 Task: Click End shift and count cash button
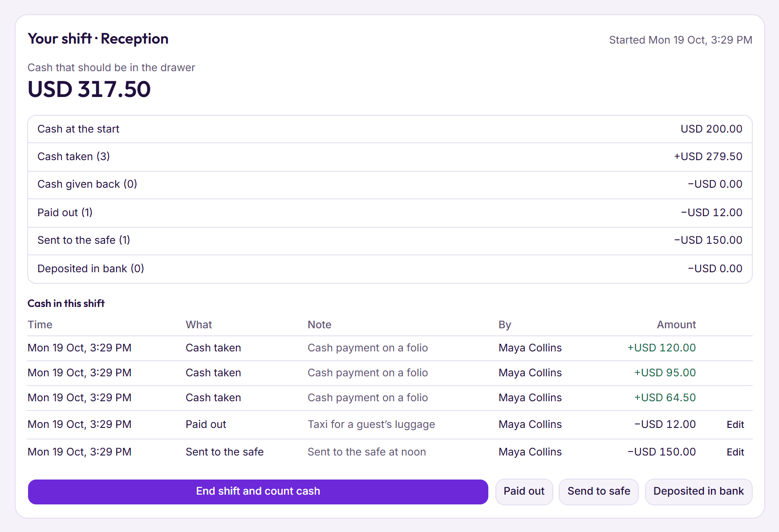coord(258,492)
